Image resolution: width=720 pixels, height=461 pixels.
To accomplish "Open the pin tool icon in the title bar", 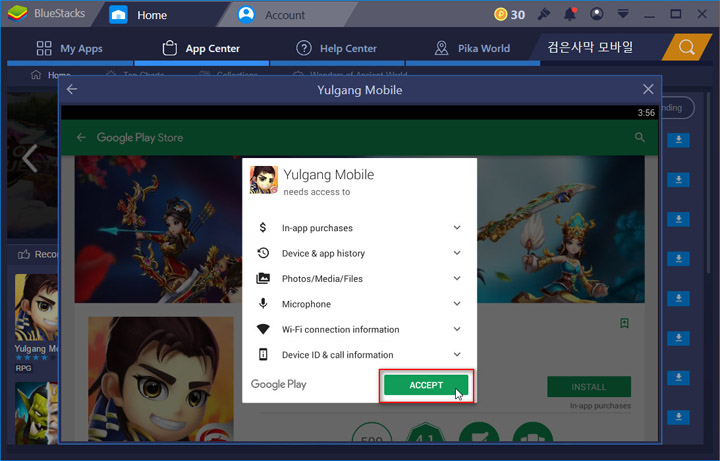I will [x=544, y=14].
